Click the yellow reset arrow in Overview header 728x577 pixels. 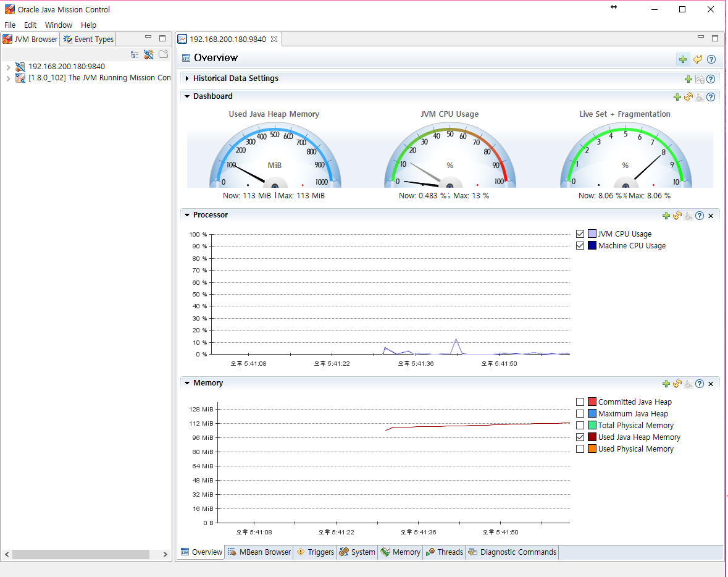[x=697, y=59]
